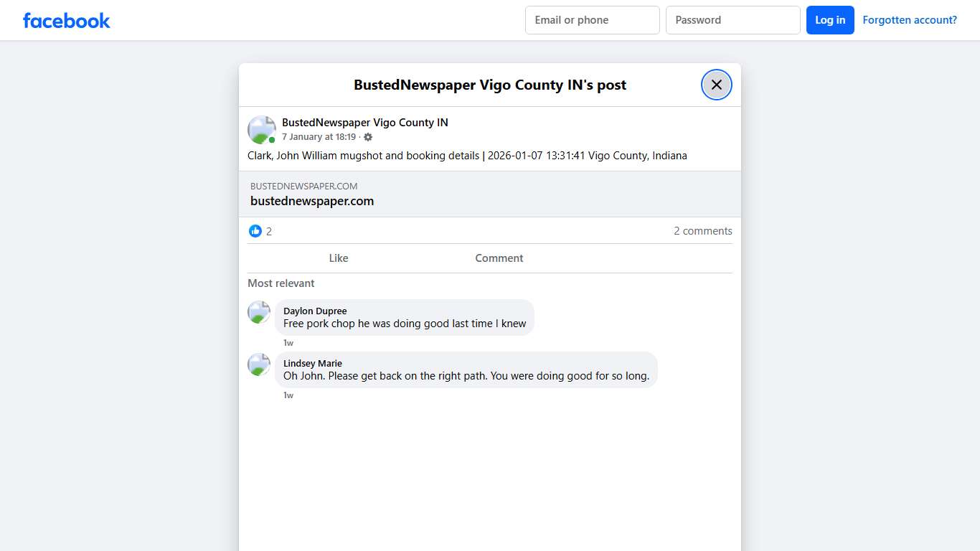Click the Comment button
Image resolution: width=980 pixels, height=551 pixels.
pos(499,258)
